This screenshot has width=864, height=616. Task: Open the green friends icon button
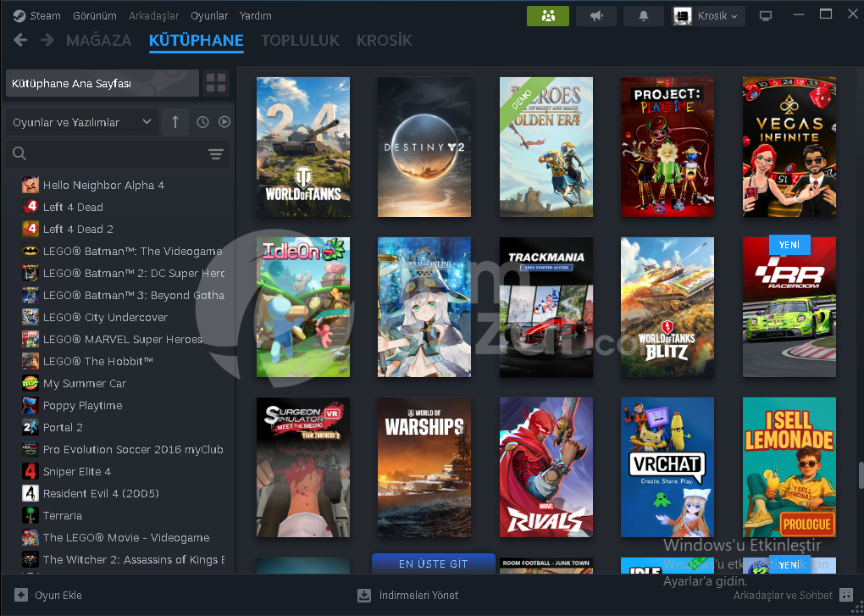pos(548,16)
